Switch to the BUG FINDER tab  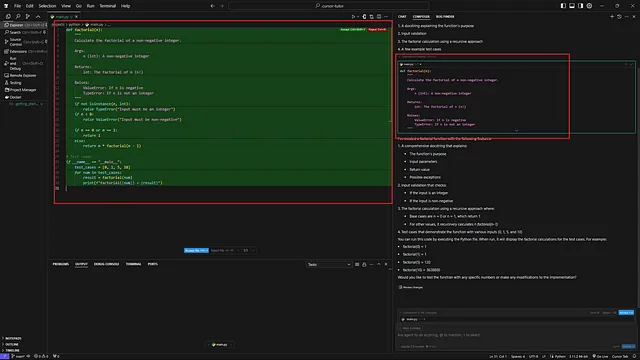pos(445,17)
